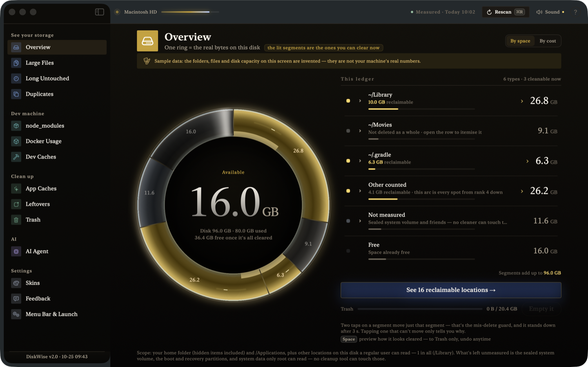Viewport: 588px width, 367px height.
Task: Expand the Other counted row chevron
Action: click(x=360, y=191)
